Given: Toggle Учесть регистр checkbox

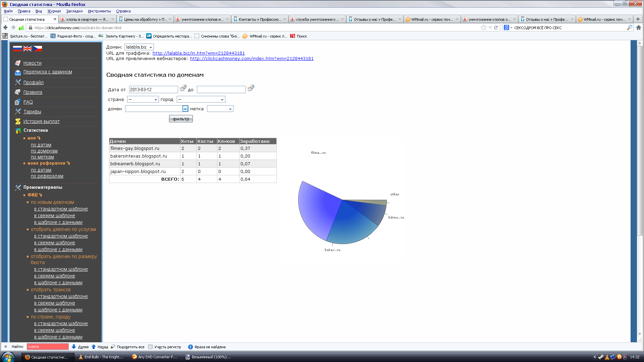Looking at the screenshot, I should tap(150, 347).
